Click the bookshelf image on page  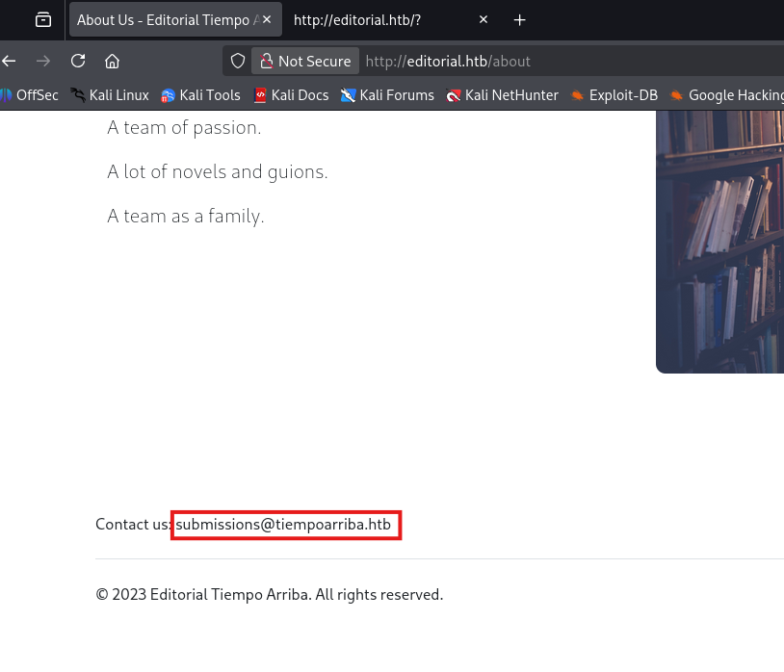(719, 241)
